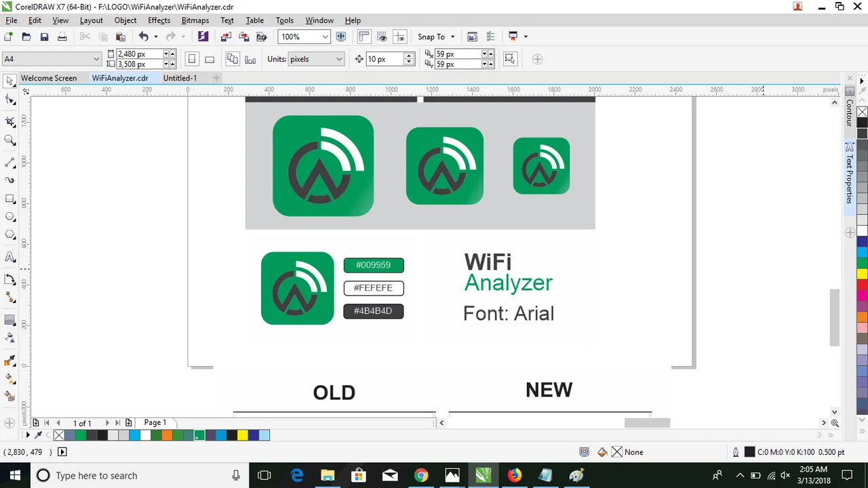This screenshot has height=488, width=868.
Task: Toggle Show Grid button
Action: [382, 37]
